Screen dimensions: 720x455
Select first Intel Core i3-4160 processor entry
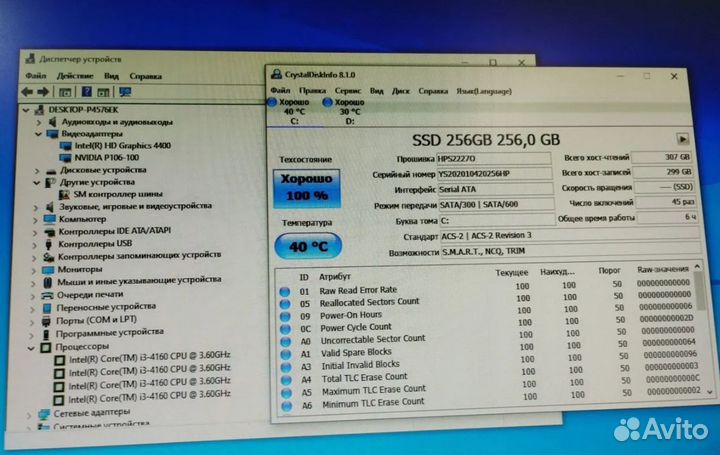point(150,356)
